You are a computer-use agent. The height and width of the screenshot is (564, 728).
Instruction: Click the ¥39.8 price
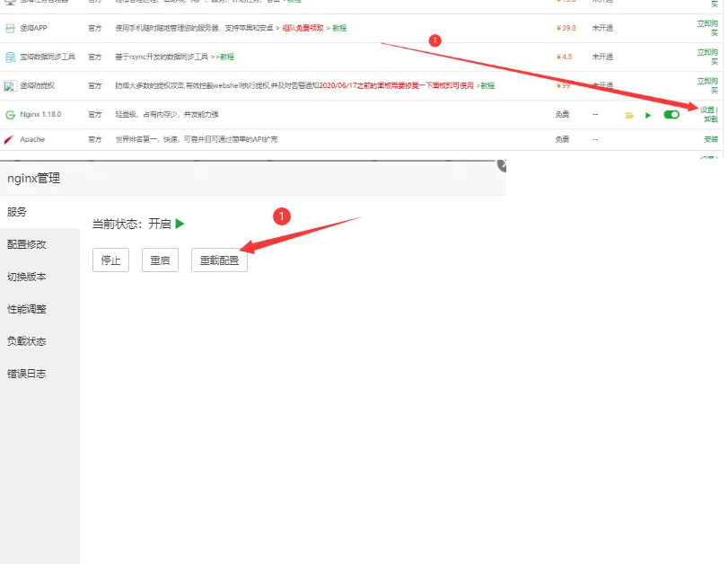tap(566, 29)
